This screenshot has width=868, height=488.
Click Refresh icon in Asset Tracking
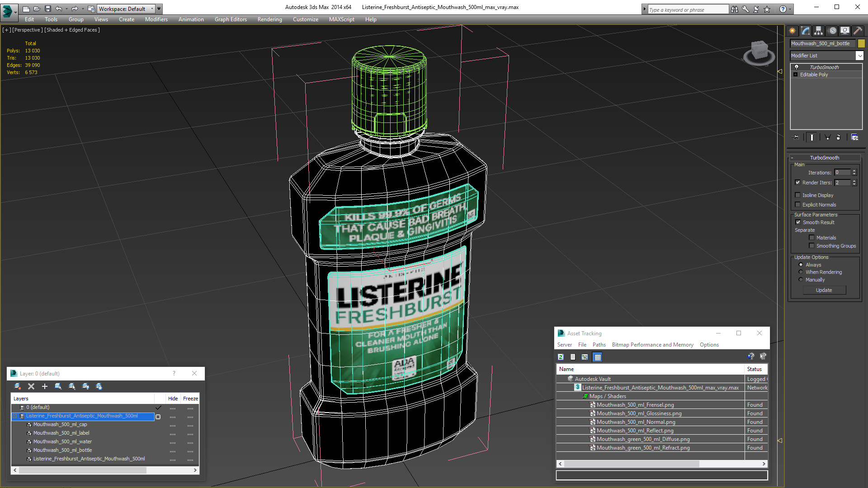point(561,357)
